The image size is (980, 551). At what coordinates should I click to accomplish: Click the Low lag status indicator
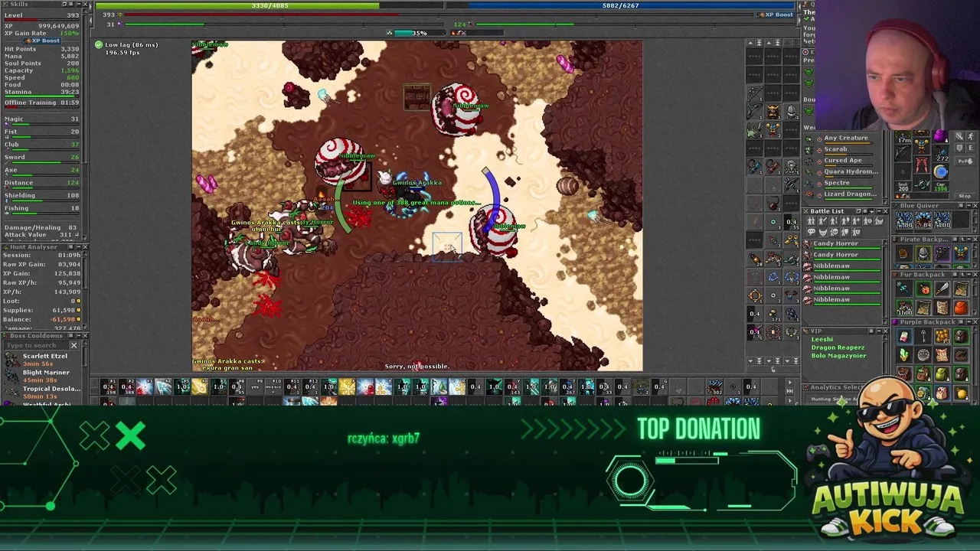coord(126,45)
